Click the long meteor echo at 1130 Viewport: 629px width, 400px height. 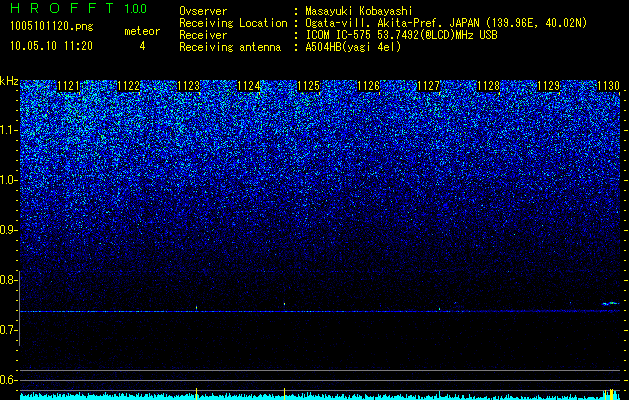point(611,304)
